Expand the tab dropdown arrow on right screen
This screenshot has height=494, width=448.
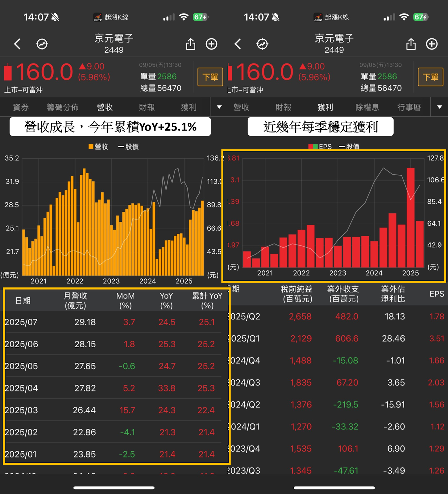point(440,107)
